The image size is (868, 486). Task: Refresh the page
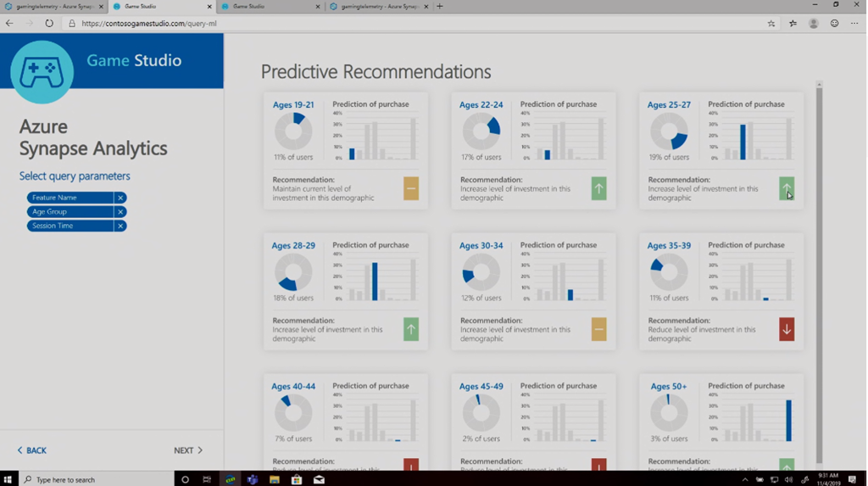click(x=49, y=23)
